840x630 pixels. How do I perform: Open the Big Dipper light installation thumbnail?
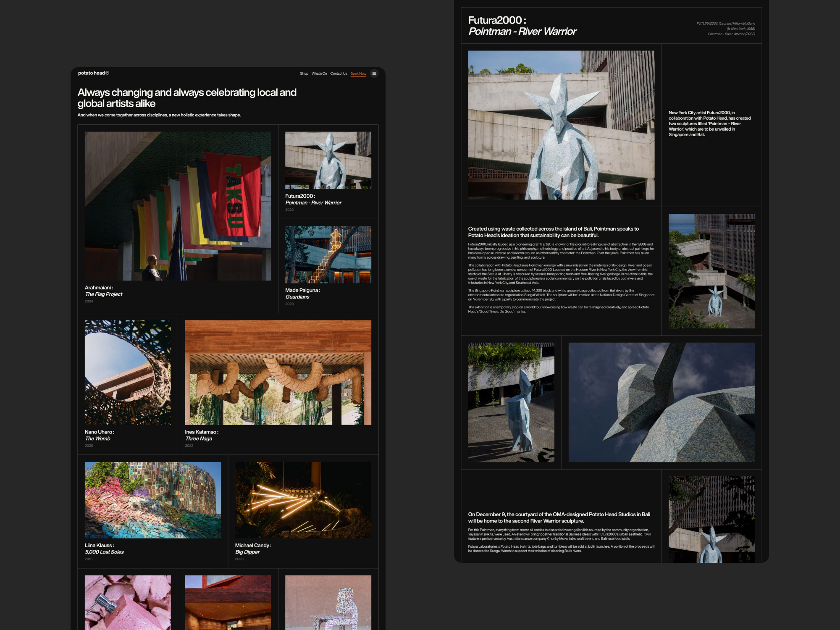tap(303, 500)
